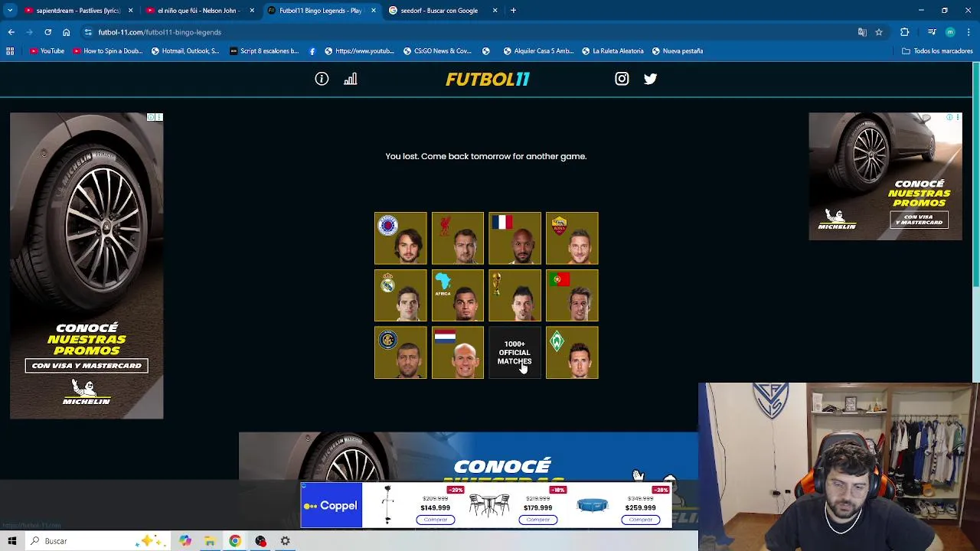Click Con Visa y Mastercard on left ad

tap(87, 366)
